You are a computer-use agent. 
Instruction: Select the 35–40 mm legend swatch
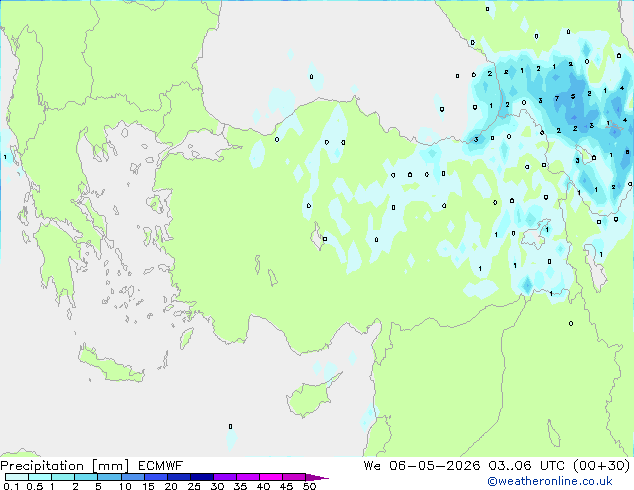(x=248, y=477)
